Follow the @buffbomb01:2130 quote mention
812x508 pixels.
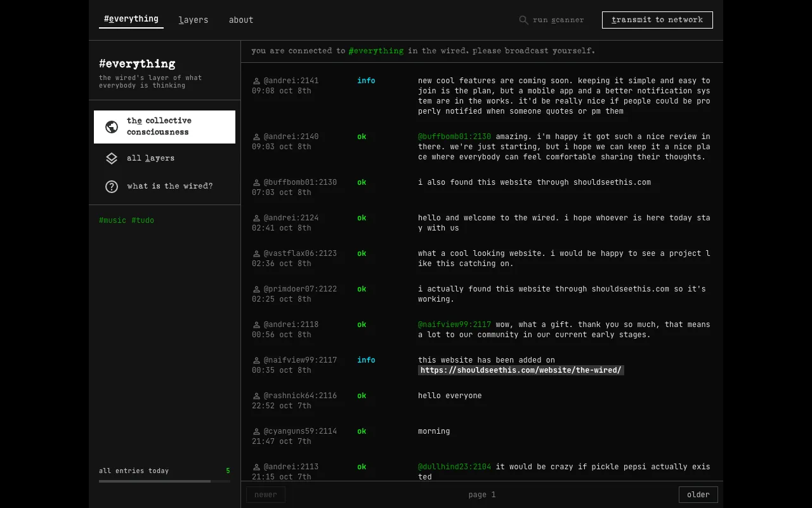pyautogui.click(x=454, y=137)
